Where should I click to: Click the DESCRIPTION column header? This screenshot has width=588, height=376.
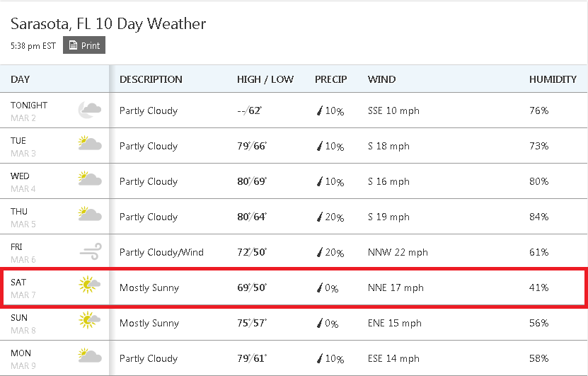tap(151, 79)
